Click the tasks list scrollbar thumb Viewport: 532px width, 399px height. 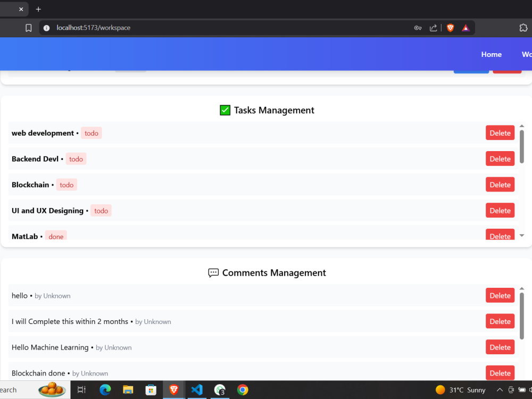point(522,147)
